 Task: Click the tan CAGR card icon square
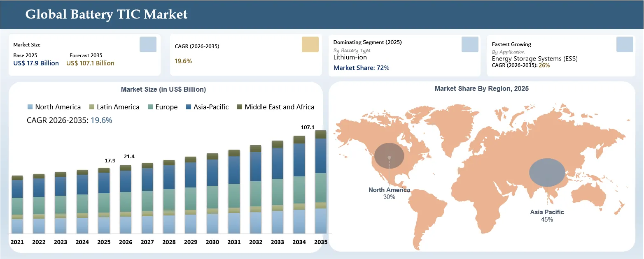pos(310,44)
